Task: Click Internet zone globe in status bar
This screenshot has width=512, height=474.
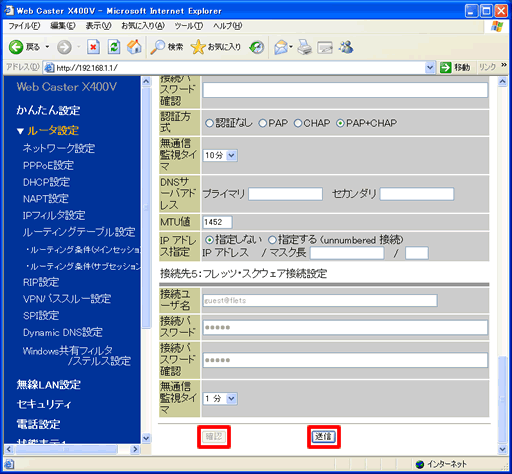Action: pos(420,464)
